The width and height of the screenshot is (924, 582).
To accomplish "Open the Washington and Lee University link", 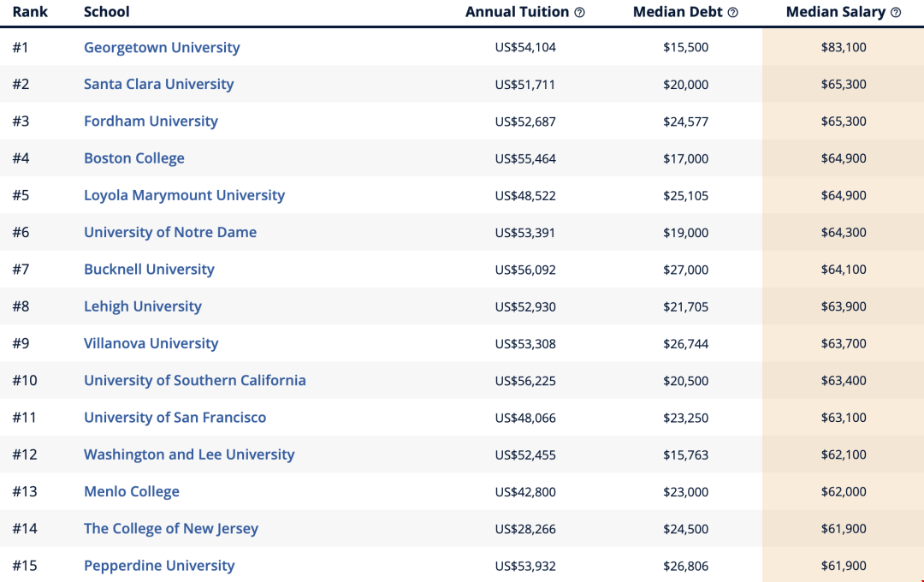I will (x=188, y=454).
